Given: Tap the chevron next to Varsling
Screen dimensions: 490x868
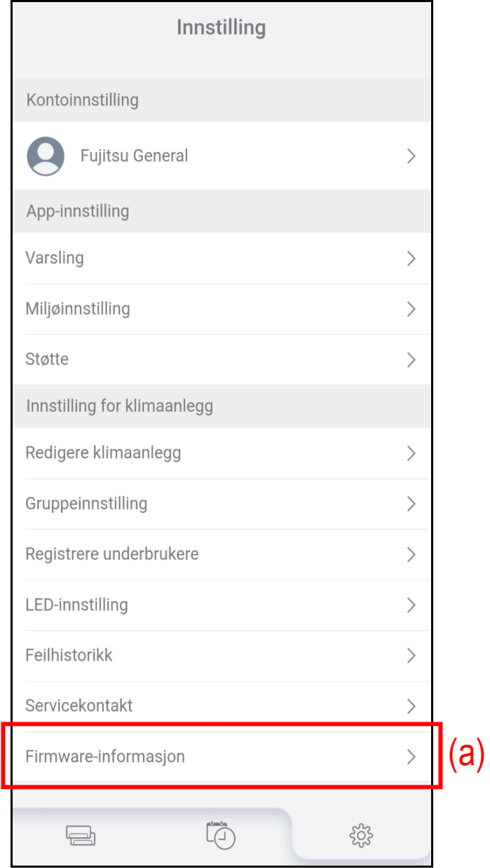Looking at the screenshot, I should [411, 259].
